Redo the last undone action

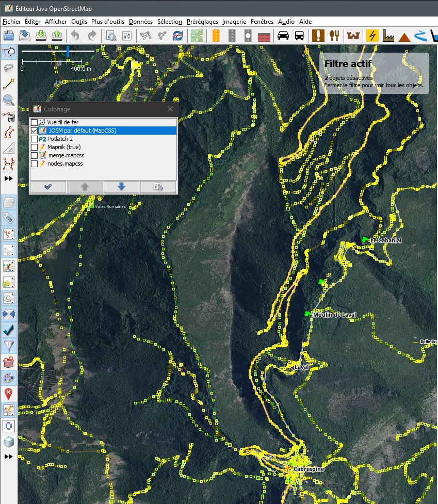(x=92, y=36)
